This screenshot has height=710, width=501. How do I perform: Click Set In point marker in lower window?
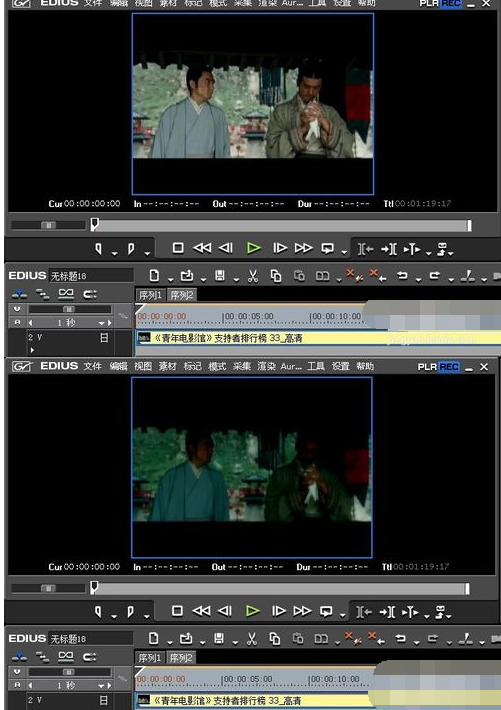(x=98, y=611)
